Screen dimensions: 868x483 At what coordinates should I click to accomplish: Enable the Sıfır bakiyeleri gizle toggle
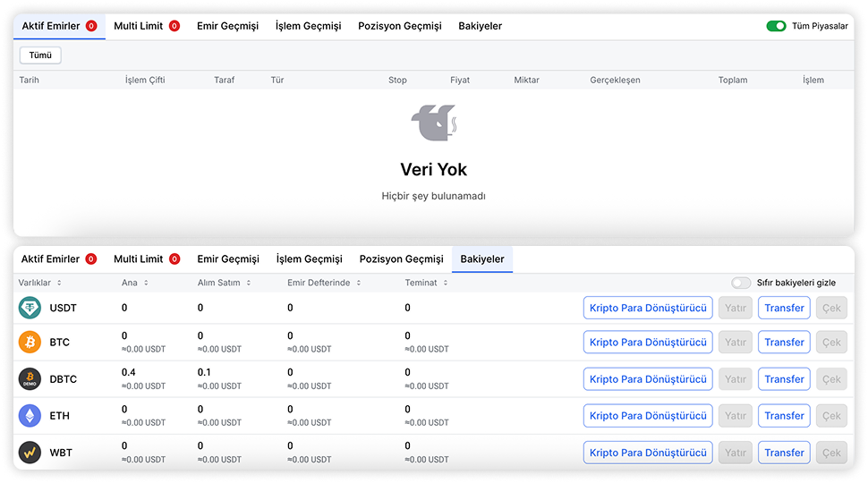point(741,283)
